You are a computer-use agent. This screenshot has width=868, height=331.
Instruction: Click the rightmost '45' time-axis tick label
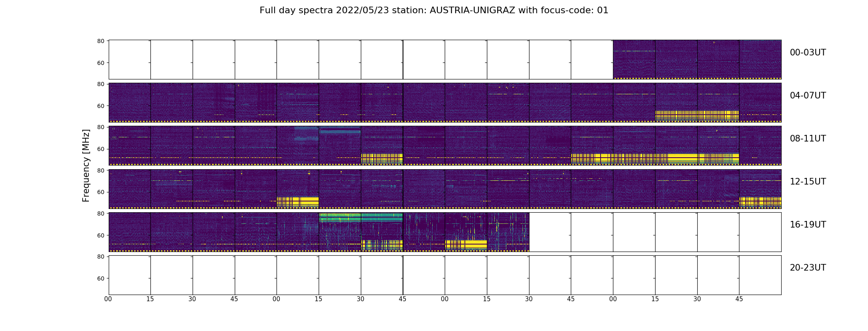(x=739, y=299)
